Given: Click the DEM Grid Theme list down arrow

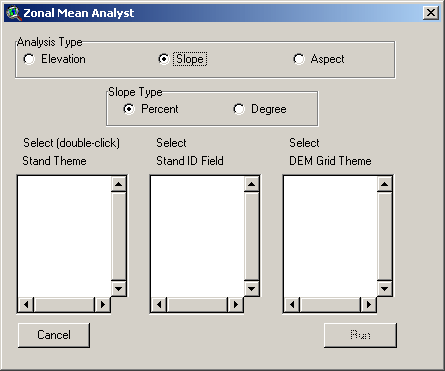Looking at the screenshot, I should click(x=385, y=288).
